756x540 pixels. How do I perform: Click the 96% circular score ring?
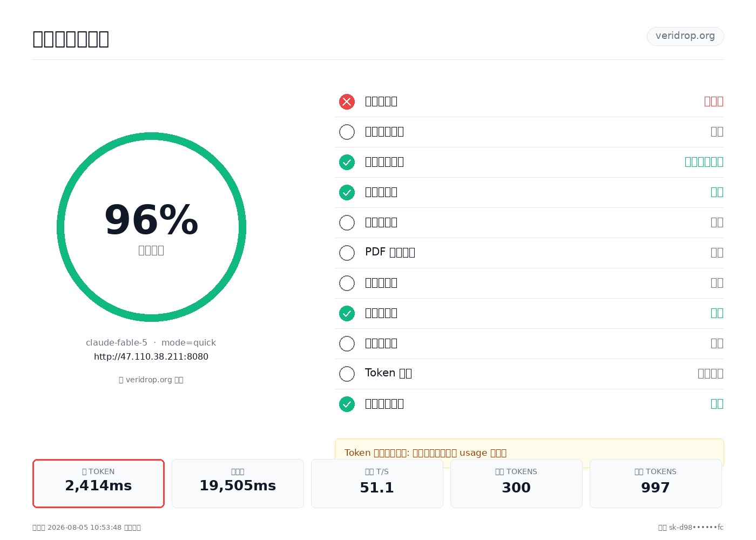151,227
